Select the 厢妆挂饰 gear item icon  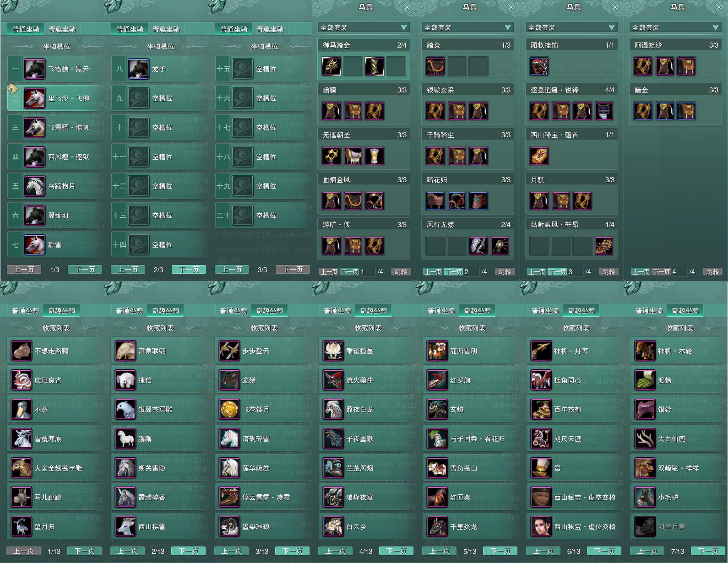pos(539,66)
